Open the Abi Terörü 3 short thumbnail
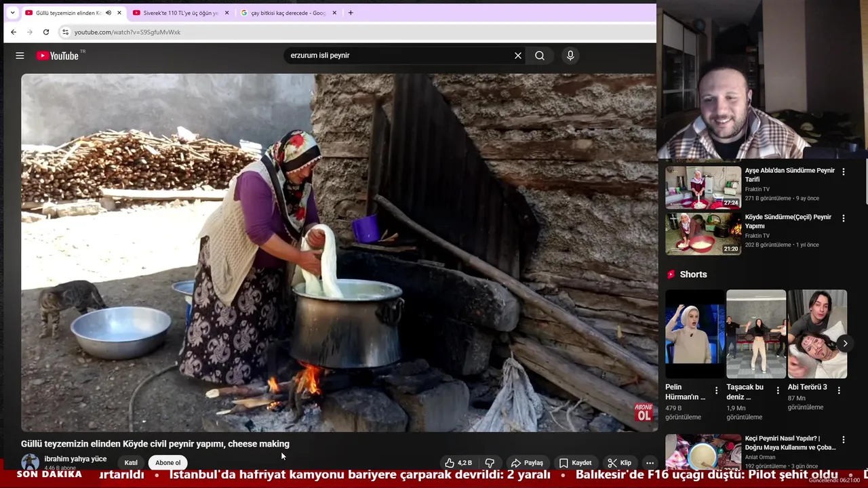The image size is (868, 488). tap(817, 334)
